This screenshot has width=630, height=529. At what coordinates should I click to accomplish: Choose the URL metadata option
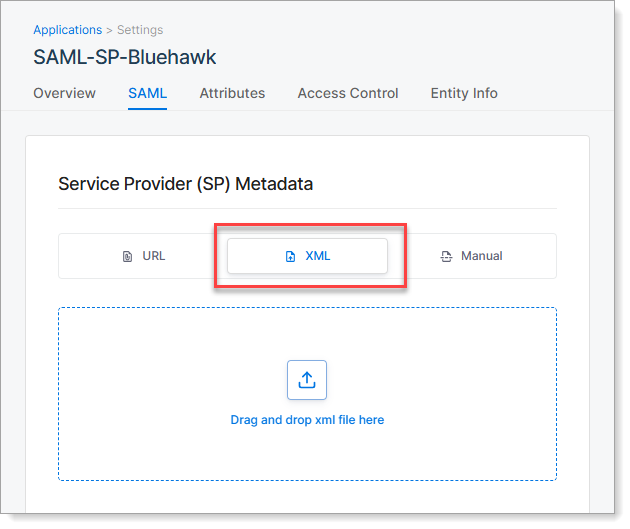[x=143, y=256]
